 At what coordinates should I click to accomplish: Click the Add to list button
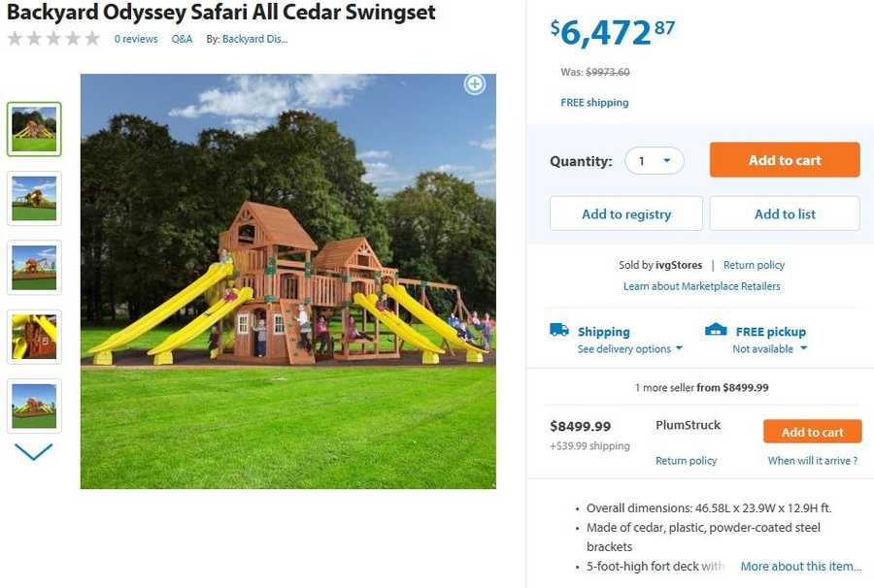coord(785,213)
